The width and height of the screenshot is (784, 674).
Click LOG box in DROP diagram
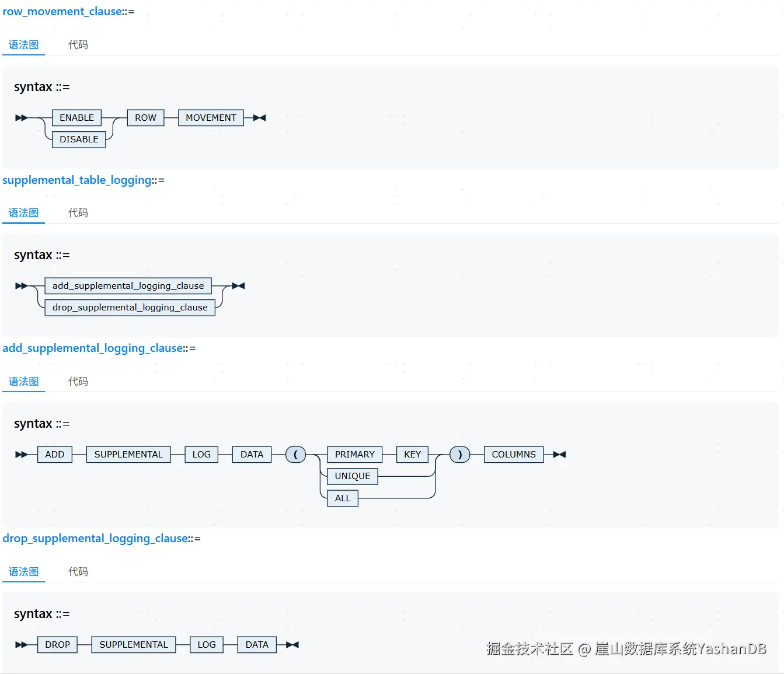click(x=207, y=645)
